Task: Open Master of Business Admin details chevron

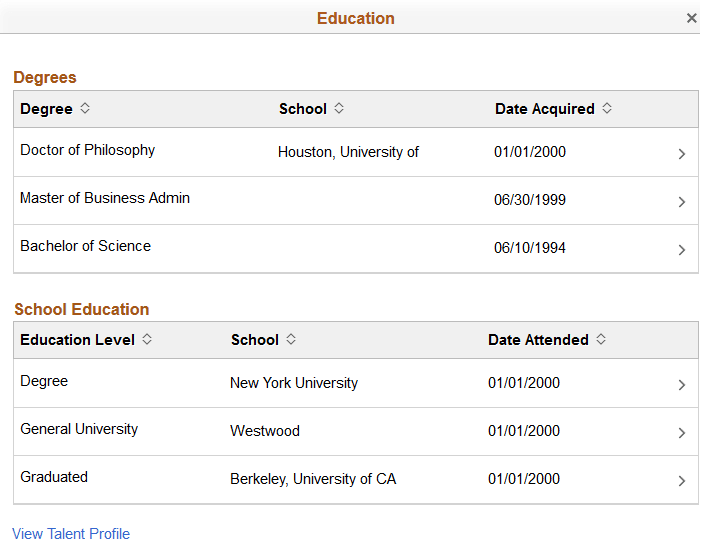Action: 682,202
